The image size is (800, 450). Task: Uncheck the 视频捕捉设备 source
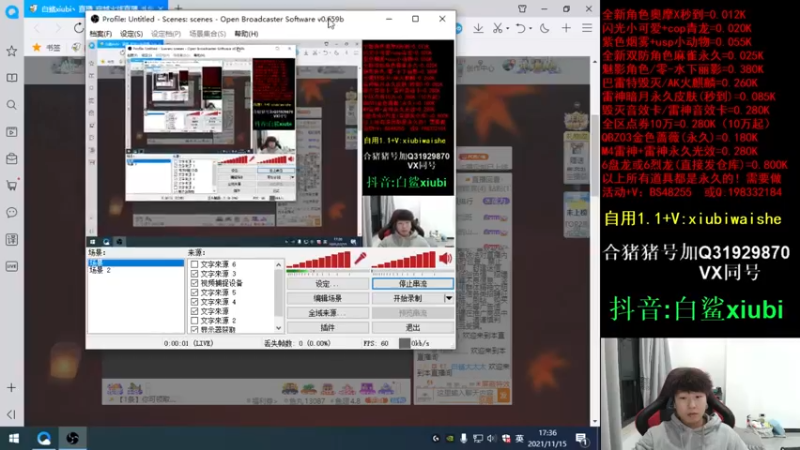point(194,283)
